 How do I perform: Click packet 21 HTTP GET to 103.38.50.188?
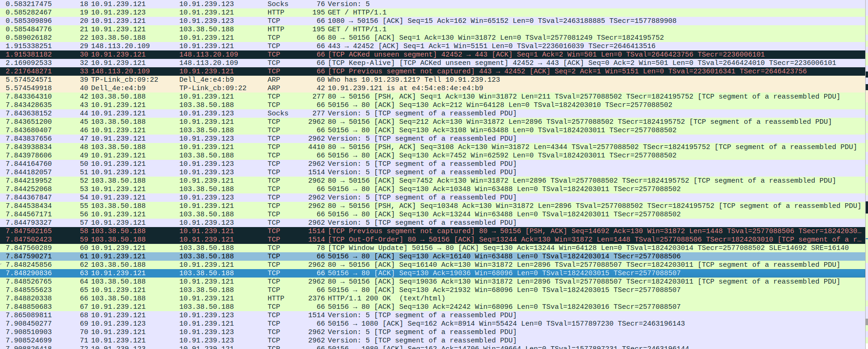tap(327, 29)
